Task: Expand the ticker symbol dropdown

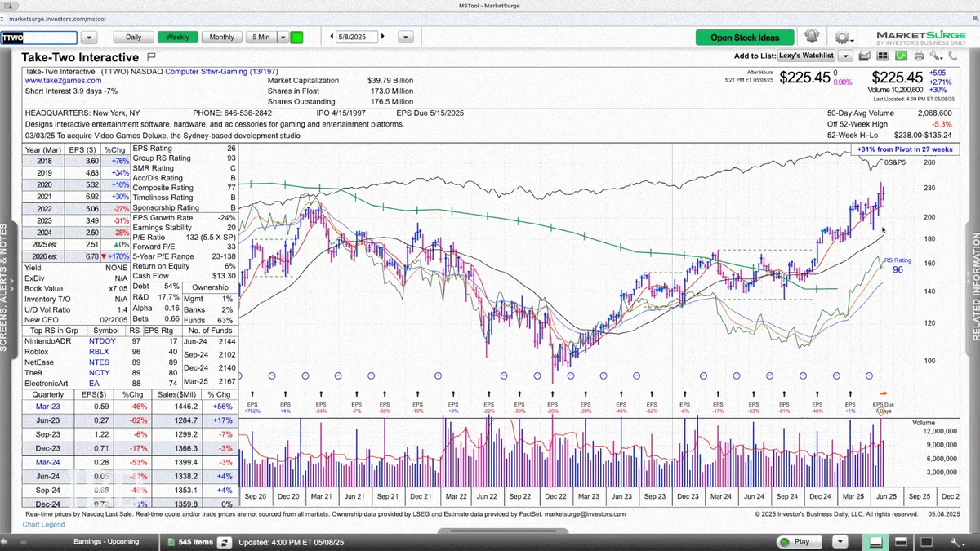Action: click(x=88, y=38)
